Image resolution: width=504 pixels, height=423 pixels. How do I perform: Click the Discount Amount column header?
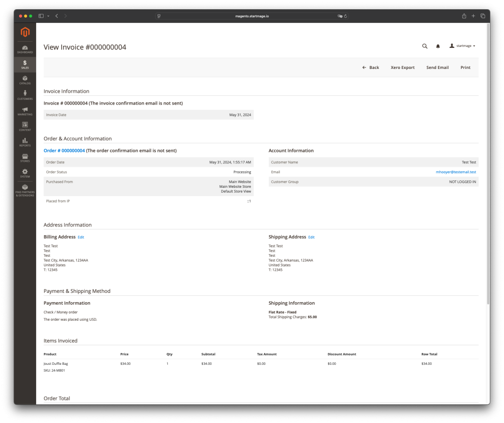[342, 354]
